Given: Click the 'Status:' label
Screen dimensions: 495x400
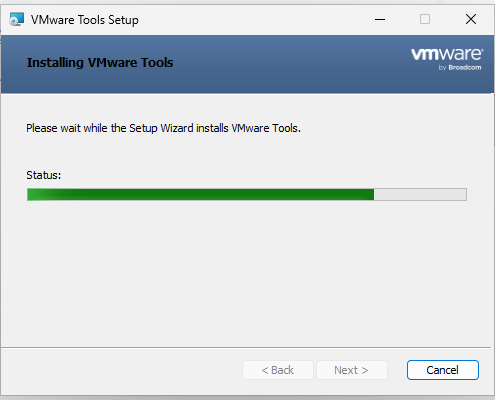Looking at the screenshot, I should tap(44, 175).
